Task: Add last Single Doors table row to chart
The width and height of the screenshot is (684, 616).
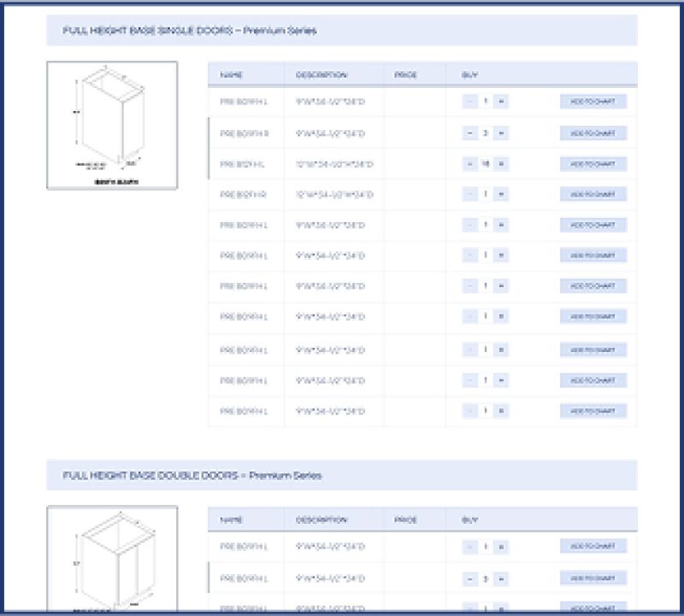Action: (593, 411)
